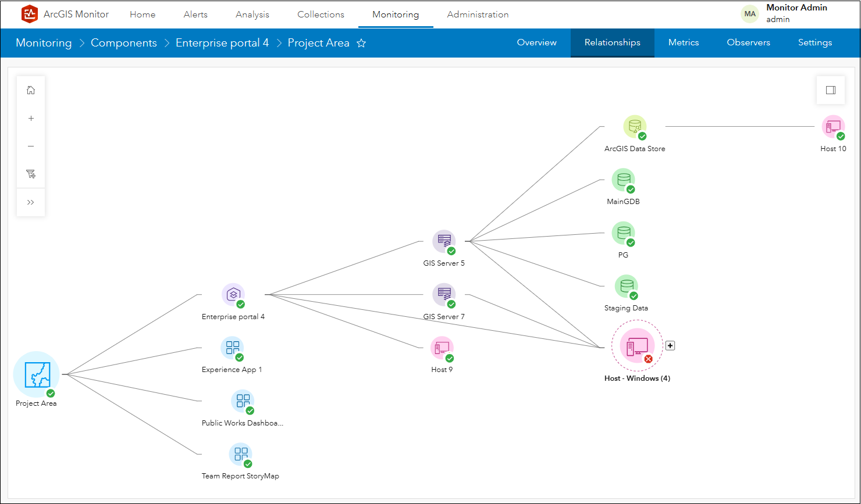Click the home extent button on map toolbar
Image resolution: width=861 pixels, height=504 pixels.
pos(31,90)
